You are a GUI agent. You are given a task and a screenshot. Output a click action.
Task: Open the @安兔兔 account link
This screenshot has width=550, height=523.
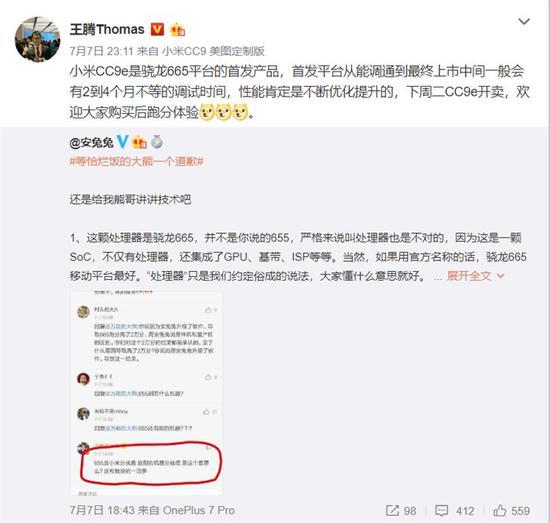(x=91, y=142)
